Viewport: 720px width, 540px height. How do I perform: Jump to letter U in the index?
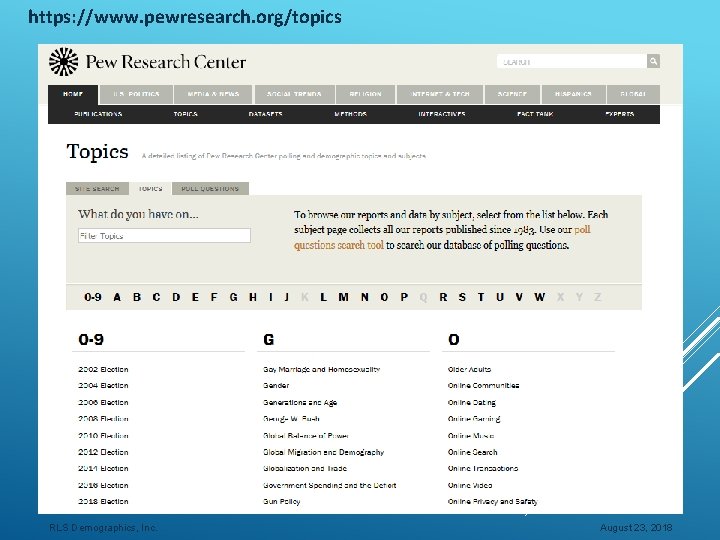coord(500,297)
